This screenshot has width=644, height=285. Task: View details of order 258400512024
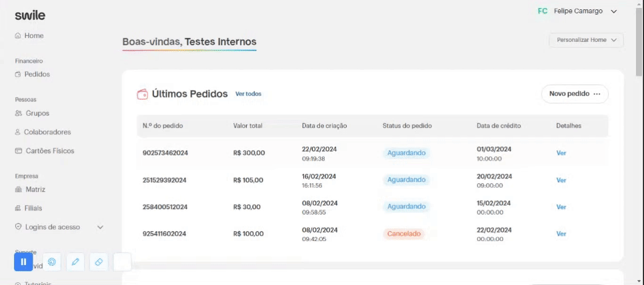(x=561, y=207)
